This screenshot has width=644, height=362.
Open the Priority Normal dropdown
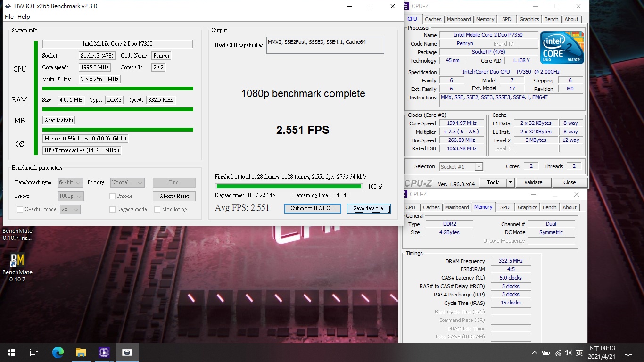point(127,182)
